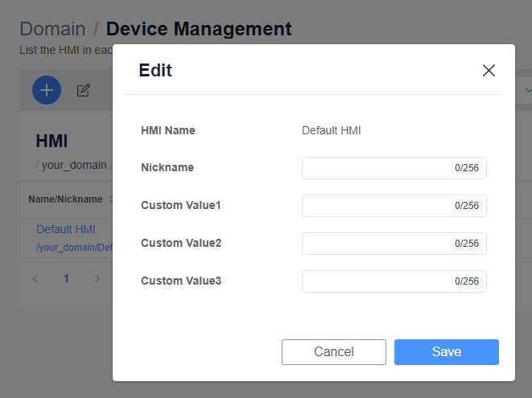Click the /your_domain/Def path link

point(74,248)
